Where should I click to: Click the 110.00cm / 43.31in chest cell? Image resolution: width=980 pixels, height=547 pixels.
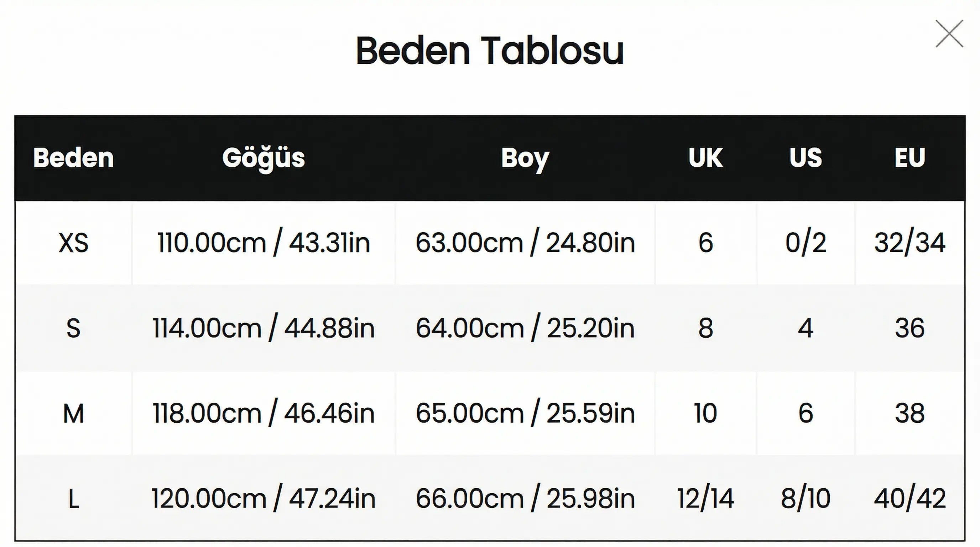tap(263, 243)
